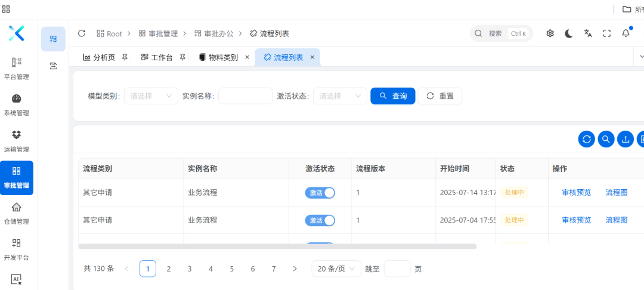The image size is (644, 290).
Task: Go to page 5
Action: click(x=231, y=269)
